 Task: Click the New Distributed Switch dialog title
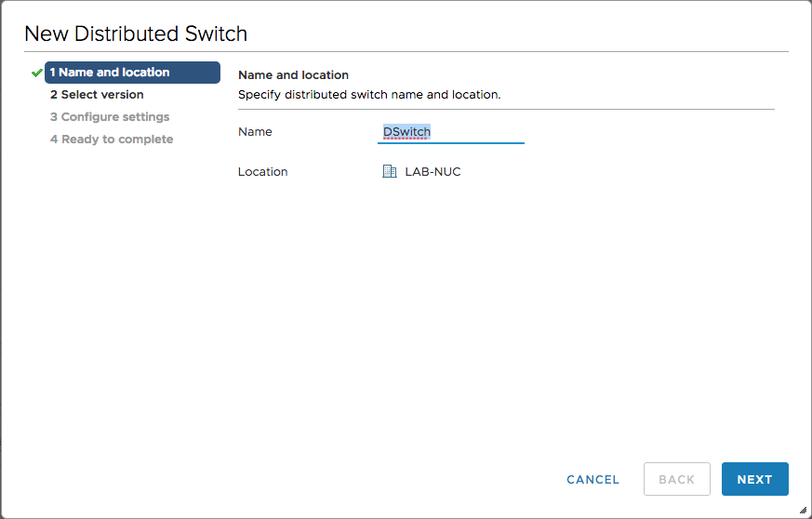point(136,33)
